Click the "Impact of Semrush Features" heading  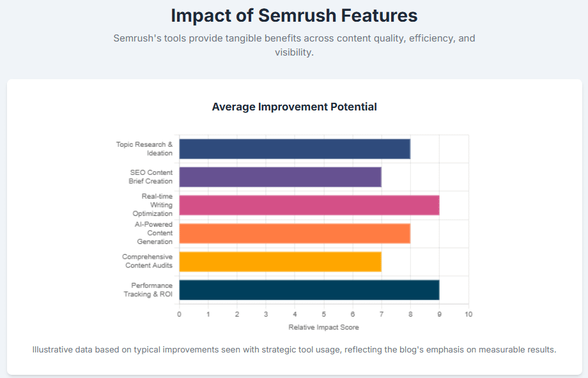pyautogui.click(x=294, y=15)
